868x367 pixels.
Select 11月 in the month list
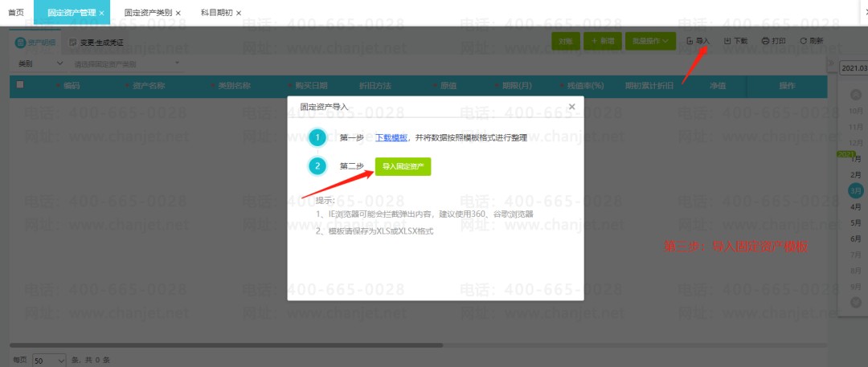tap(856, 128)
